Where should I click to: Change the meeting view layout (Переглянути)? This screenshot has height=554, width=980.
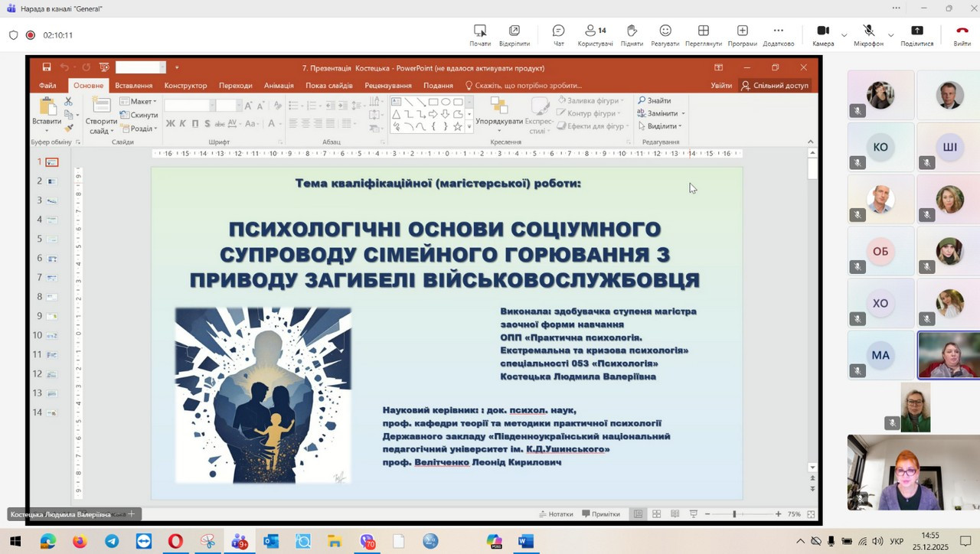click(703, 34)
